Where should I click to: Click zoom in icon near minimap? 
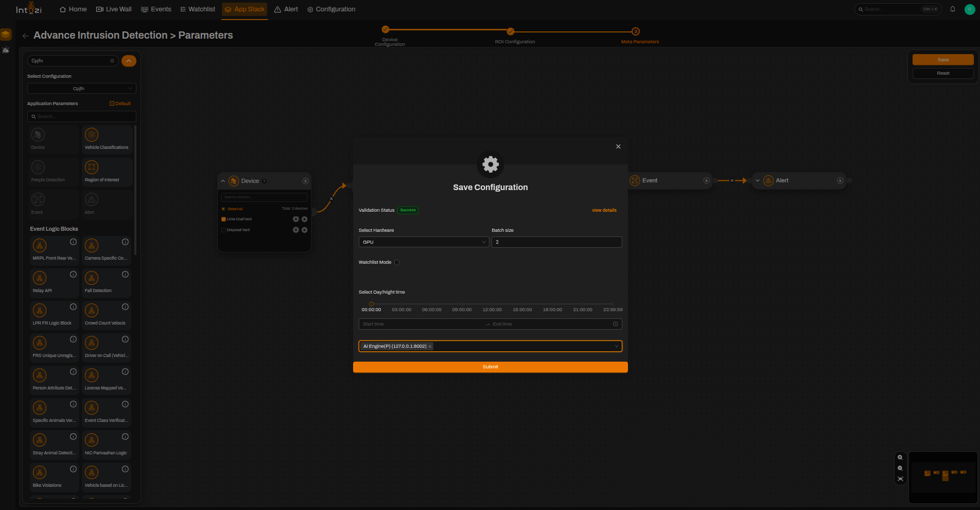click(900, 457)
